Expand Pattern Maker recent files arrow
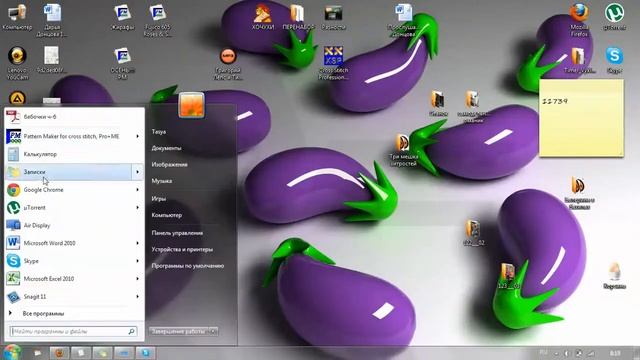The height and width of the screenshot is (360, 640). [x=138, y=136]
